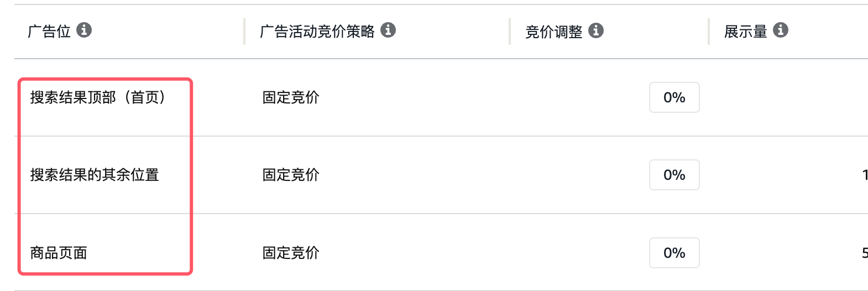Viewport: 868px width, 291px height.
Task: Click 固定竞价 in the 搜索结果顶部 row
Action: [291, 97]
